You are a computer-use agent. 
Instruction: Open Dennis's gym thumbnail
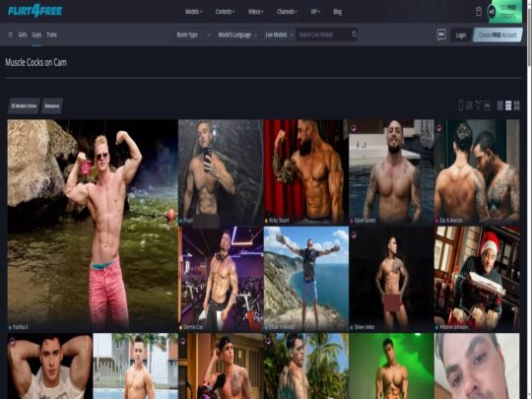[x=221, y=279]
